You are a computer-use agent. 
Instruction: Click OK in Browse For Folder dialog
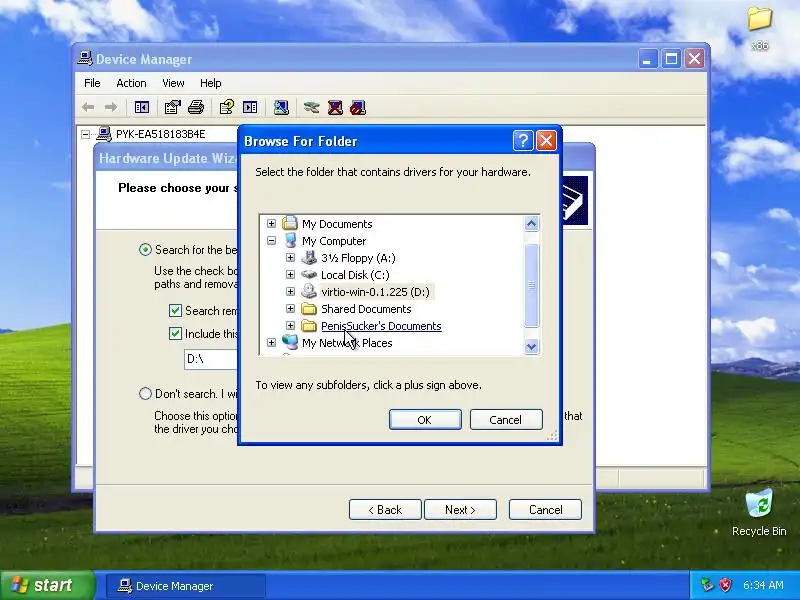tap(425, 419)
